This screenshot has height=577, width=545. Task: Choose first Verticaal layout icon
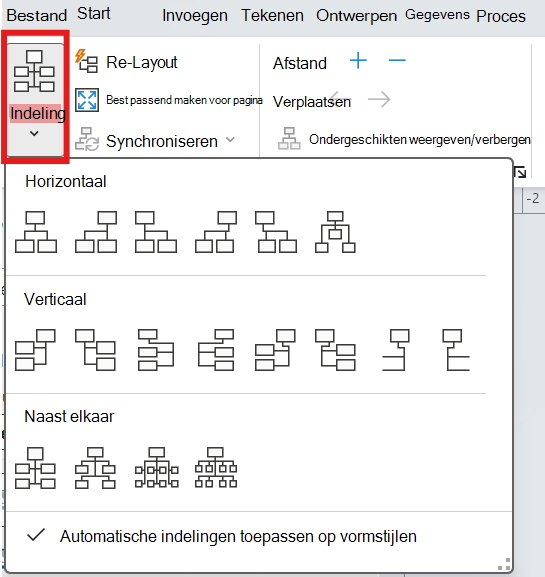(35, 350)
